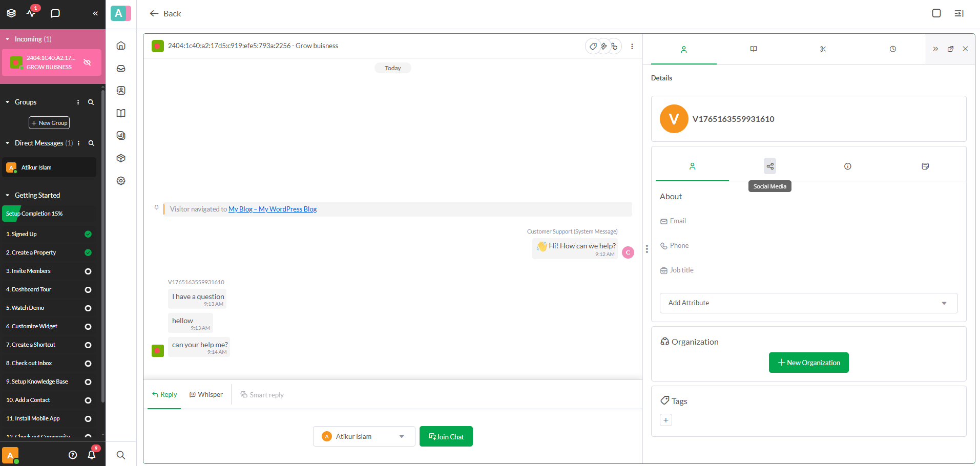This screenshot has height=466, width=980.
Task: Mark the Watch Demo step circle
Action: (x=88, y=308)
